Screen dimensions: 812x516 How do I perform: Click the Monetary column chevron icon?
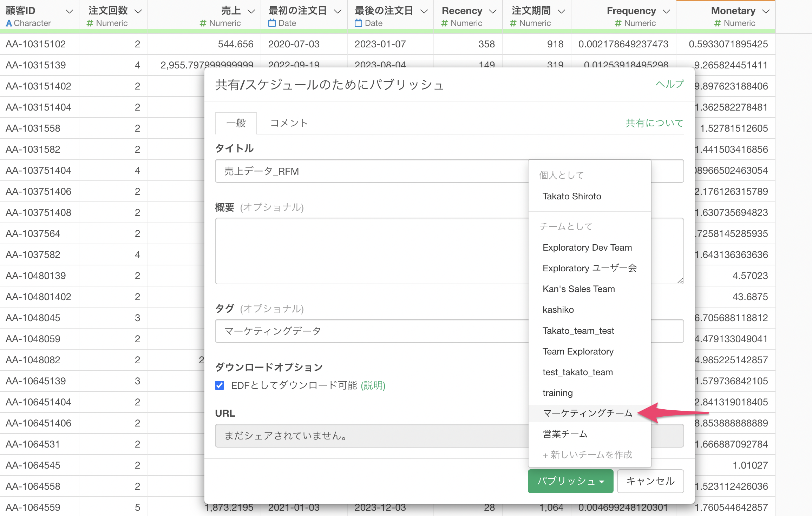[x=766, y=11]
